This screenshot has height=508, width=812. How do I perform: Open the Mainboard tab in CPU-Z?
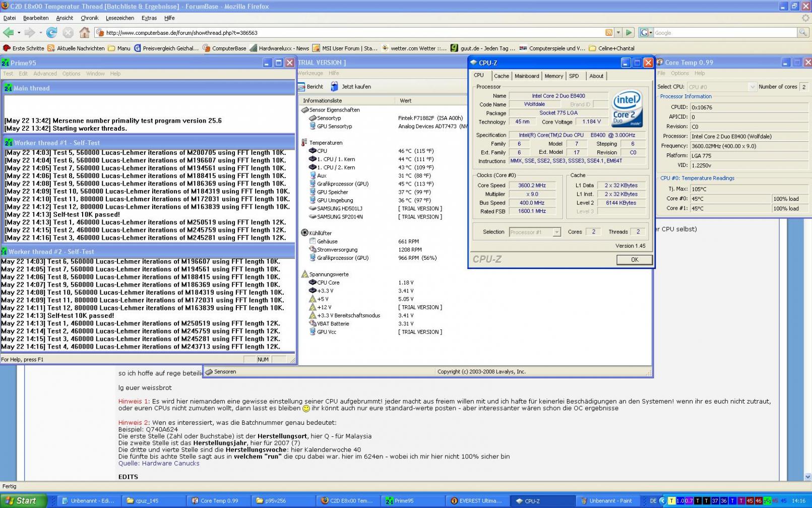[527, 76]
